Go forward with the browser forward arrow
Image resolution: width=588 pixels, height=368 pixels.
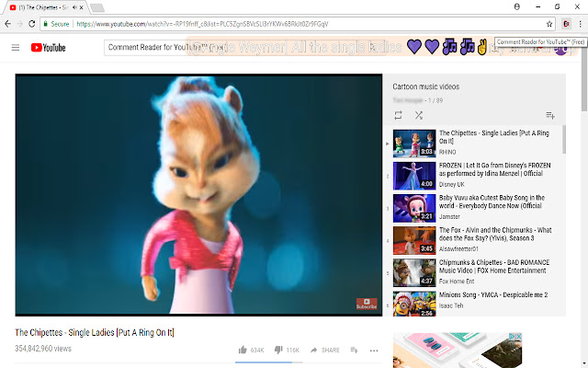(x=20, y=24)
